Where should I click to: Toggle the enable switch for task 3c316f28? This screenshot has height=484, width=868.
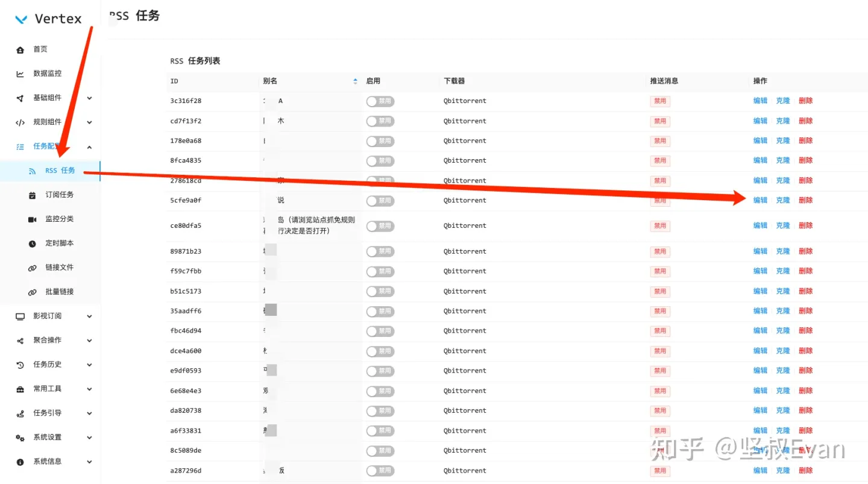click(380, 101)
